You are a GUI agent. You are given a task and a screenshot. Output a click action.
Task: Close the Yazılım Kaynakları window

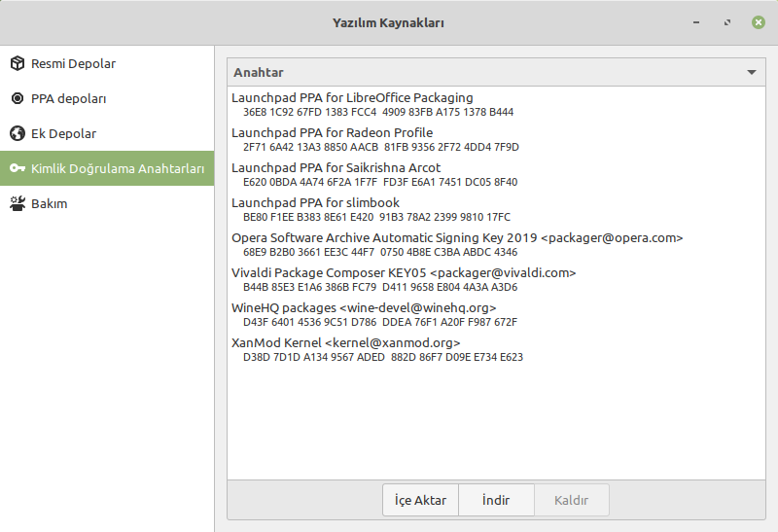point(759,22)
